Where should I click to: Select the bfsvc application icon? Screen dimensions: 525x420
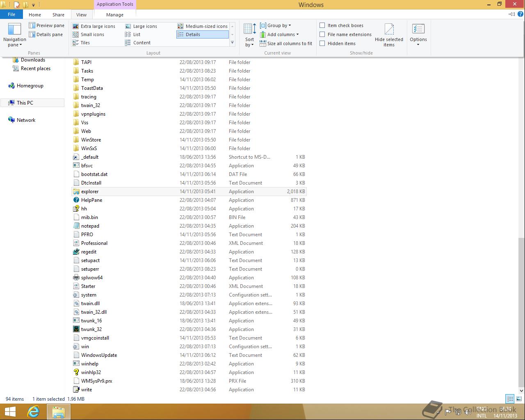point(76,166)
